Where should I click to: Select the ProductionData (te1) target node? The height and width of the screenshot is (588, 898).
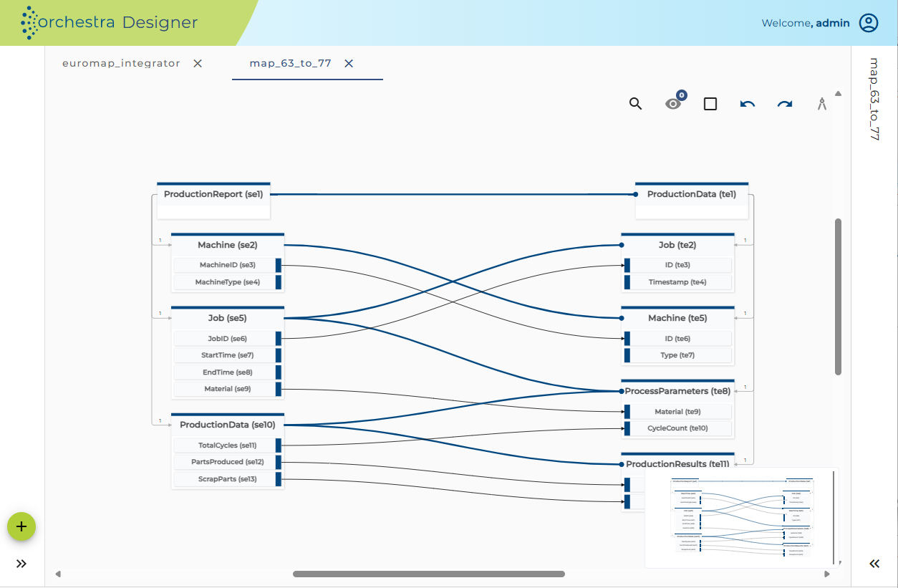point(692,201)
